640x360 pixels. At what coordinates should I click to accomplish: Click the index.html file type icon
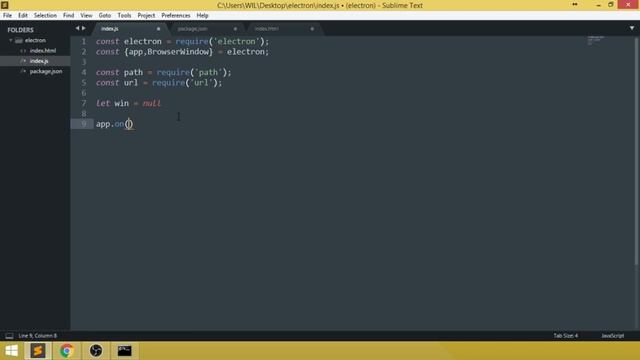coord(23,51)
